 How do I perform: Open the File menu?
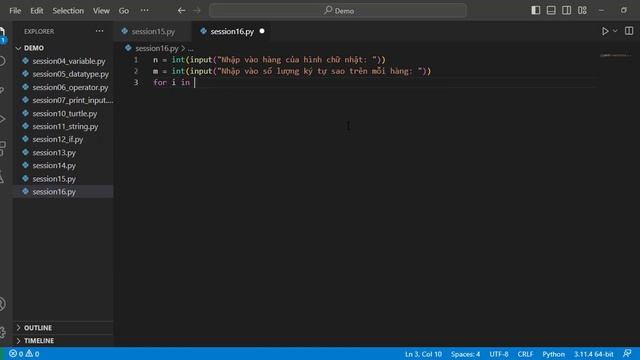coord(15,11)
